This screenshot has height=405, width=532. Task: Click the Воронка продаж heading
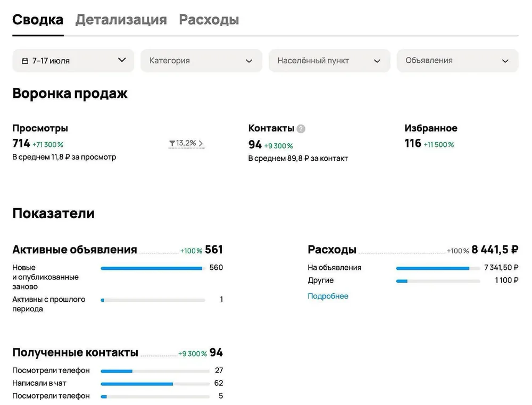[70, 93]
